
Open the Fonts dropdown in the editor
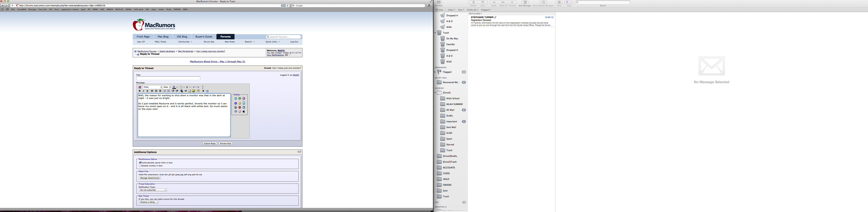[x=152, y=87]
